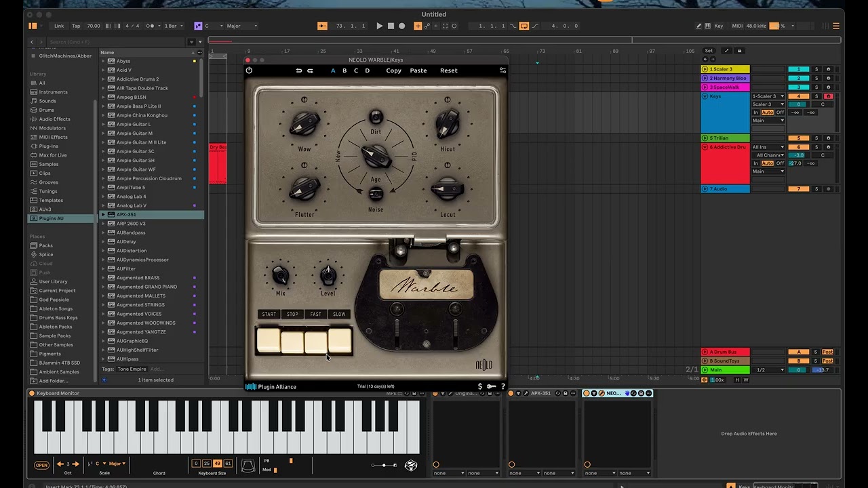Click the transport Stop button
The width and height of the screenshot is (868, 488).
(391, 26)
